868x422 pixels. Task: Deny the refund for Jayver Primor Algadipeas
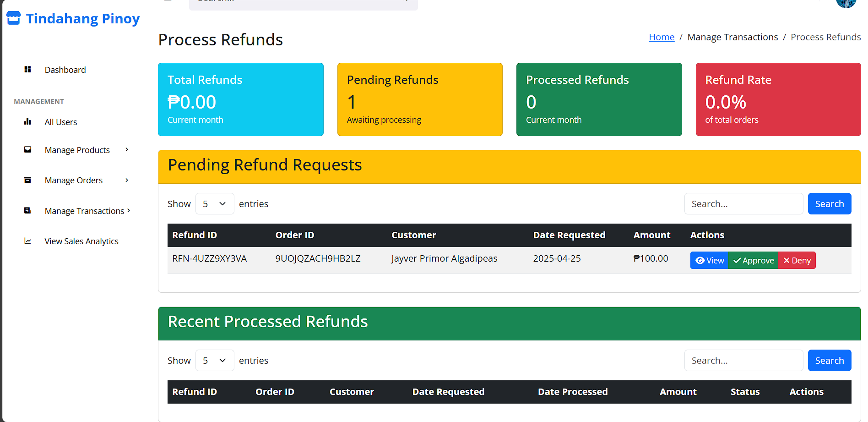pos(797,260)
